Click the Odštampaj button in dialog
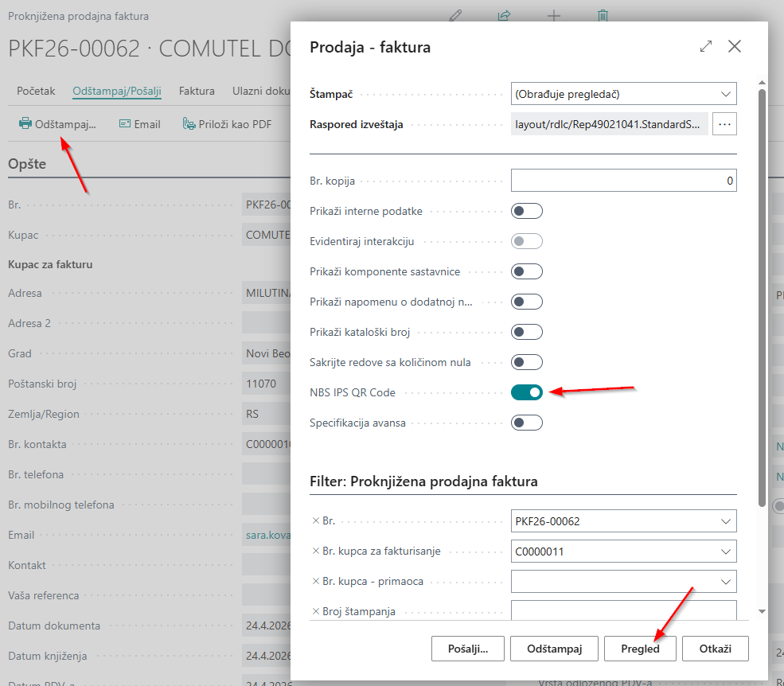This screenshot has width=784, height=686. tap(555, 649)
